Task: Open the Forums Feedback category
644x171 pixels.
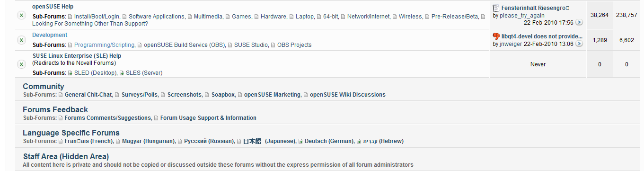Action: pos(55,109)
